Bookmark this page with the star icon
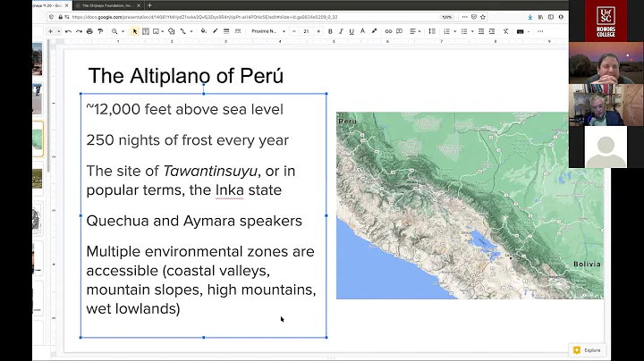The height and width of the screenshot is (361, 644). 483,17
